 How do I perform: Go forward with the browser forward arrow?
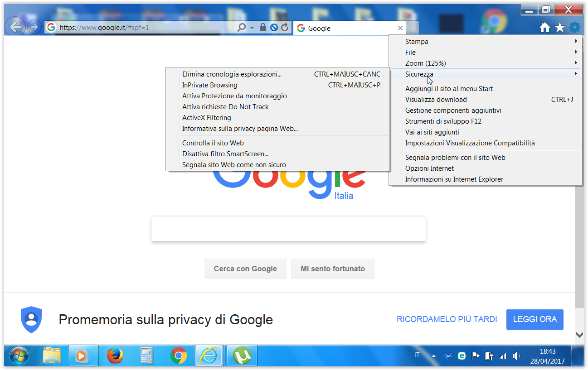(34, 27)
